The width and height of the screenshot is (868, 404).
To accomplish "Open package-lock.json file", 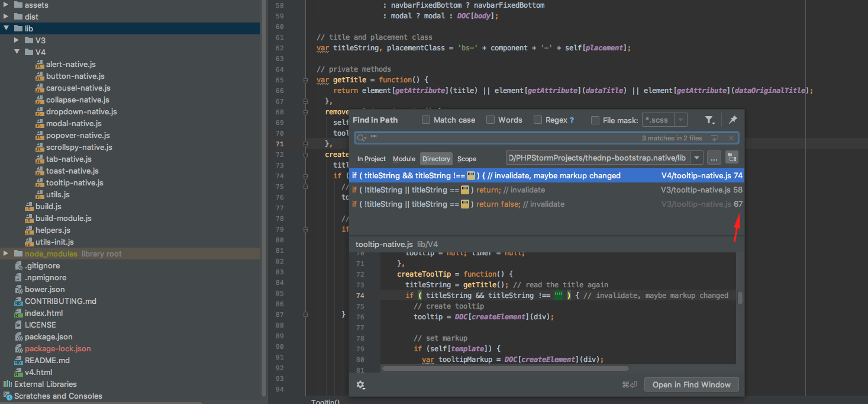I will point(58,348).
